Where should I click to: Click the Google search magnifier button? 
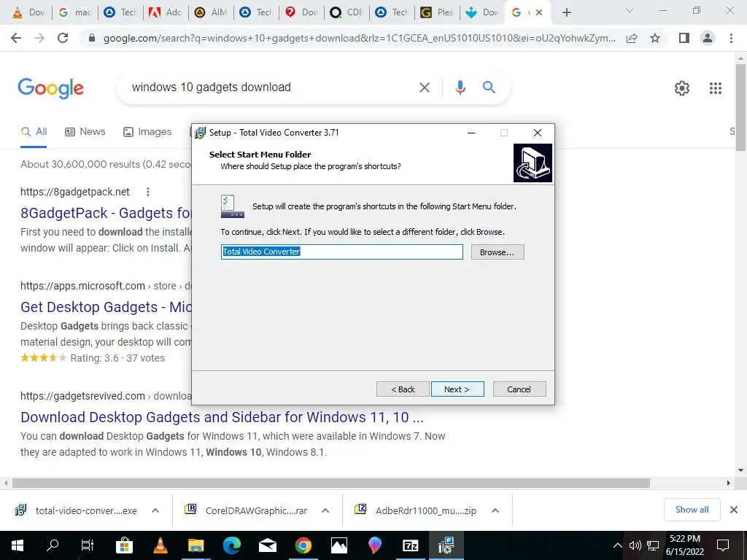point(489,87)
